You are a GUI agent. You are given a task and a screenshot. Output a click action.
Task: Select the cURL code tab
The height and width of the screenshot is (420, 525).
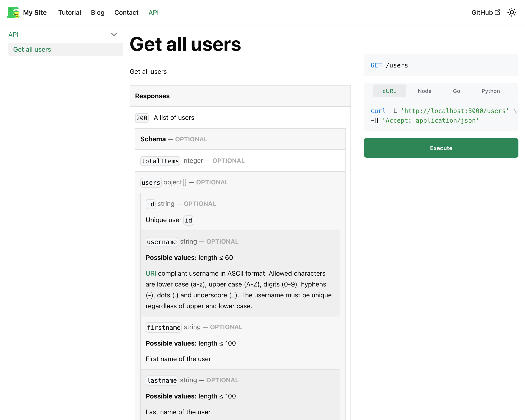[389, 91]
